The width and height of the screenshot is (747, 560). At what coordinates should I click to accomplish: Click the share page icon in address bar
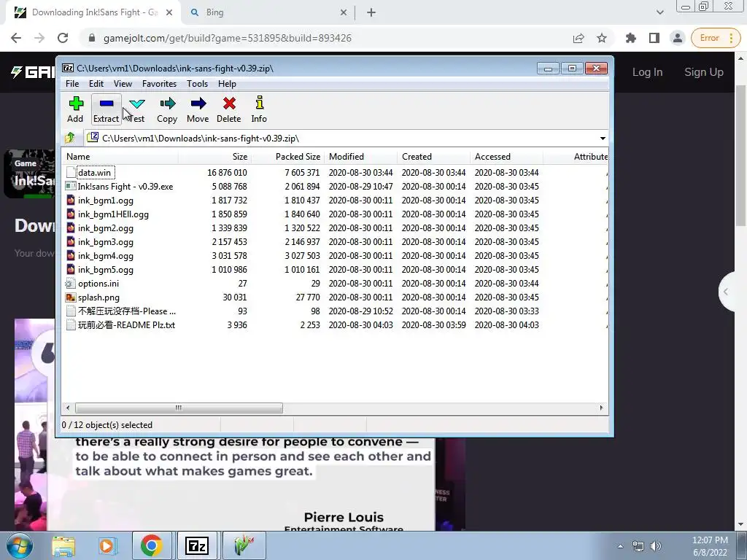pos(578,38)
